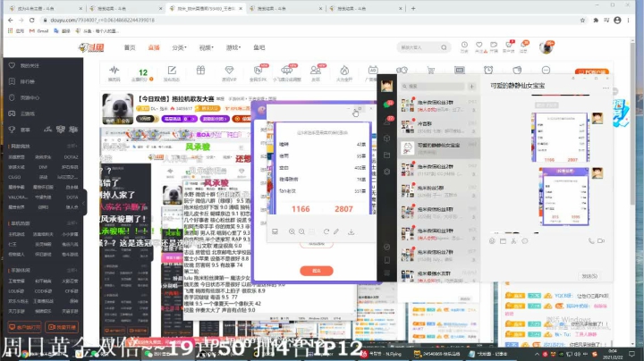Click the gift box icon on Douyu toolbar

click(200, 71)
